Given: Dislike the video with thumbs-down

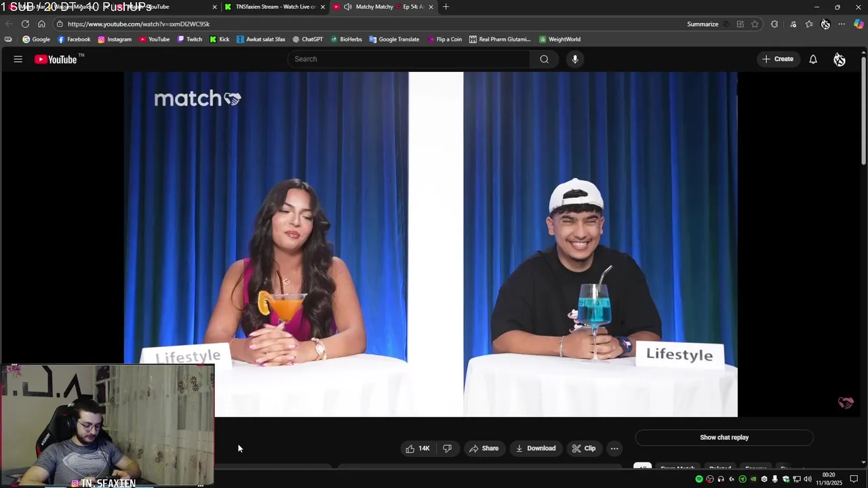Looking at the screenshot, I should tap(447, 448).
